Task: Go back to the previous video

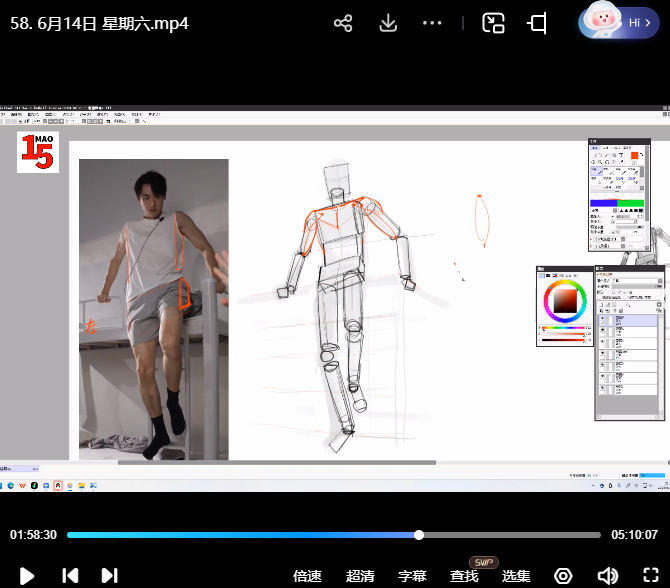Action: click(70, 576)
